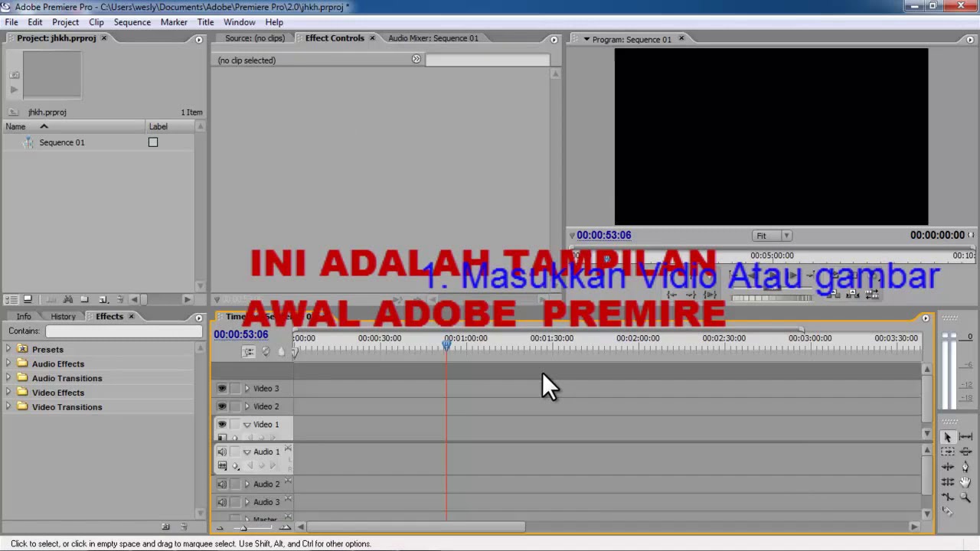Switch Project panel to list view

click(x=11, y=299)
